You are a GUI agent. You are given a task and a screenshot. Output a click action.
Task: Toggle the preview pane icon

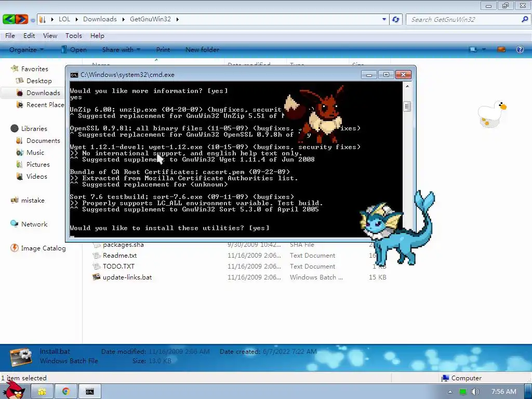[501, 49]
